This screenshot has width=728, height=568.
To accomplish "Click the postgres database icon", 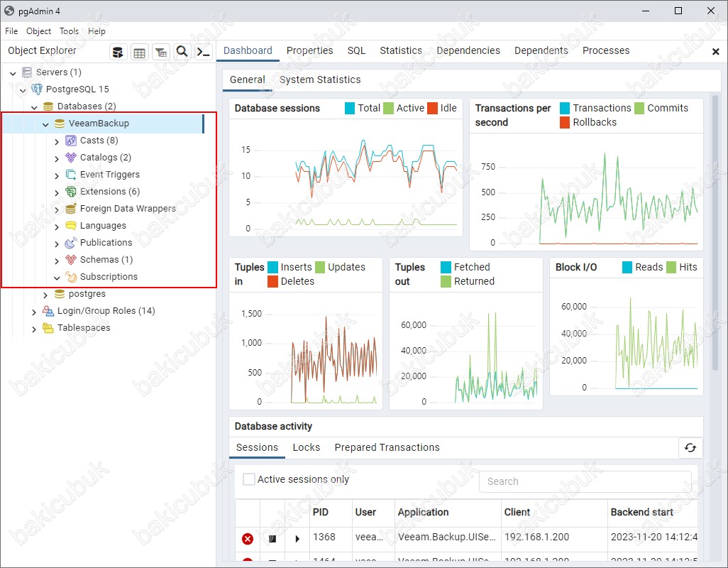I will pos(60,294).
